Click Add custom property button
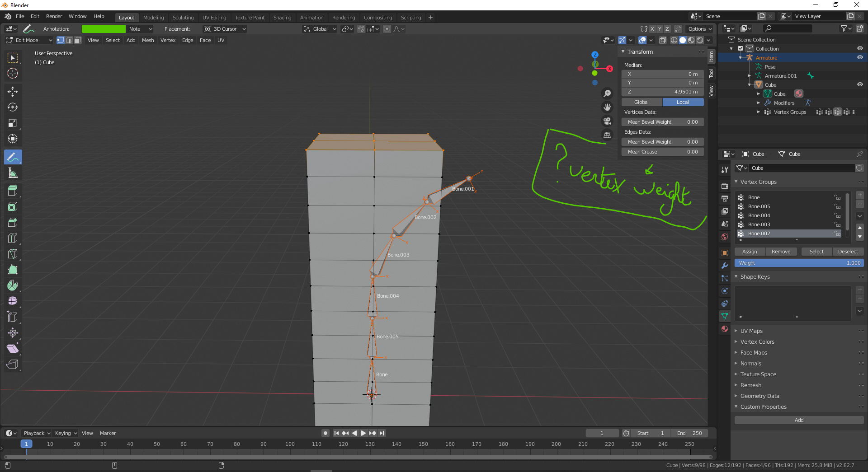Viewport: 868px width, 472px height. click(x=799, y=420)
